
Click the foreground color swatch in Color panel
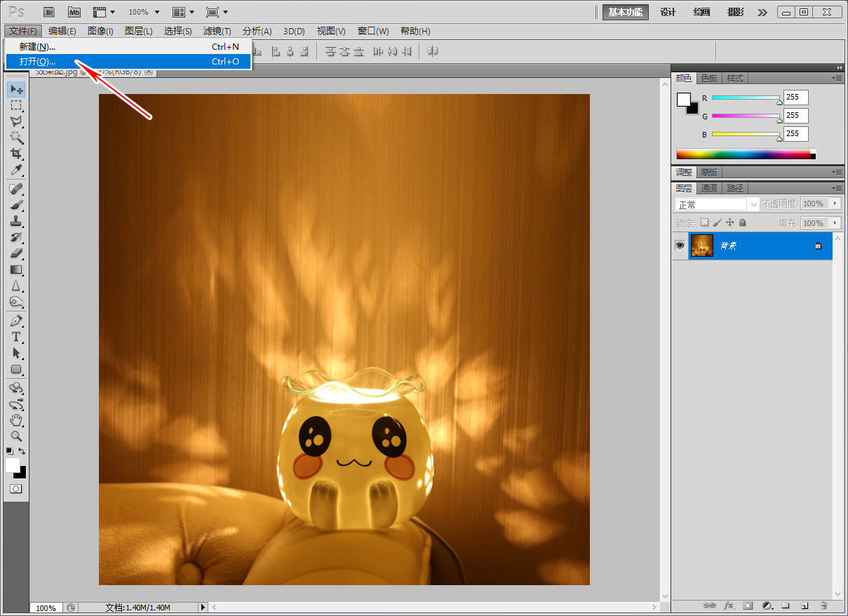[x=683, y=100]
